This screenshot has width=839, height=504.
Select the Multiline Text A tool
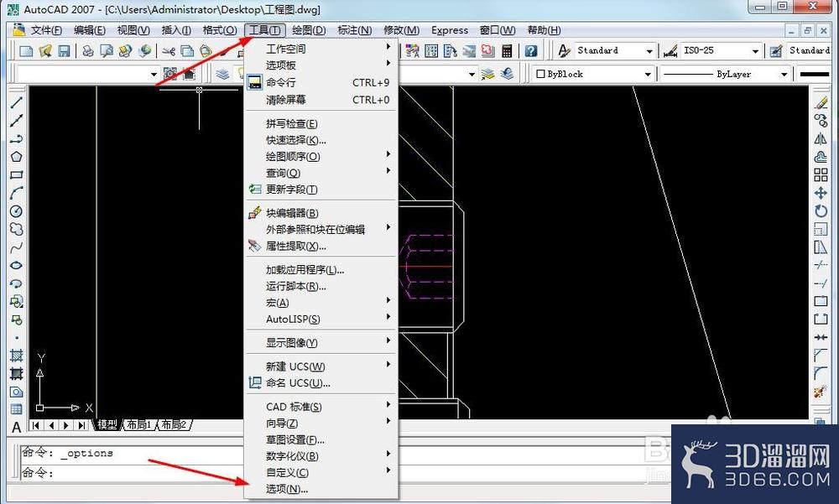coord(17,428)
